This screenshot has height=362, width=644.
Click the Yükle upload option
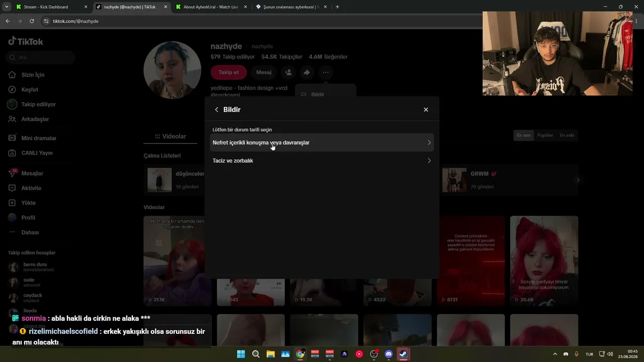[x=28, y=203]
